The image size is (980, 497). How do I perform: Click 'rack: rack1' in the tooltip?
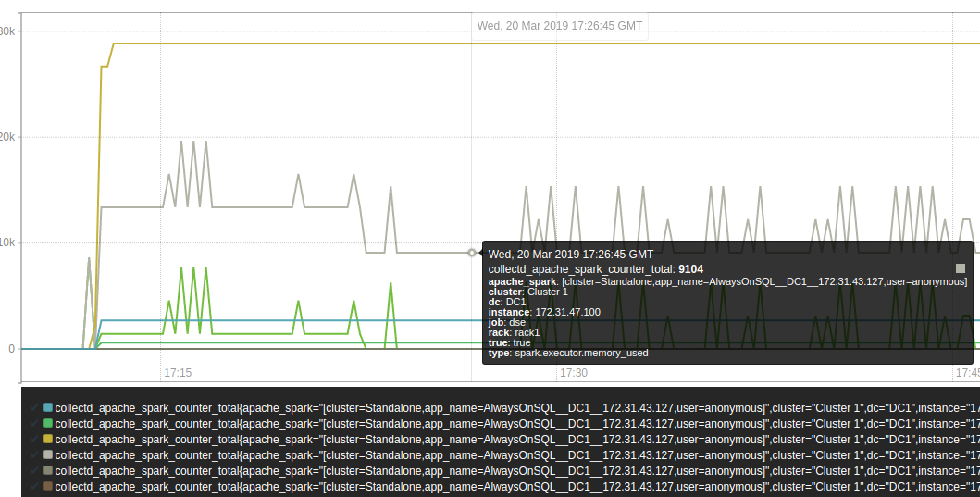(514, 332)
